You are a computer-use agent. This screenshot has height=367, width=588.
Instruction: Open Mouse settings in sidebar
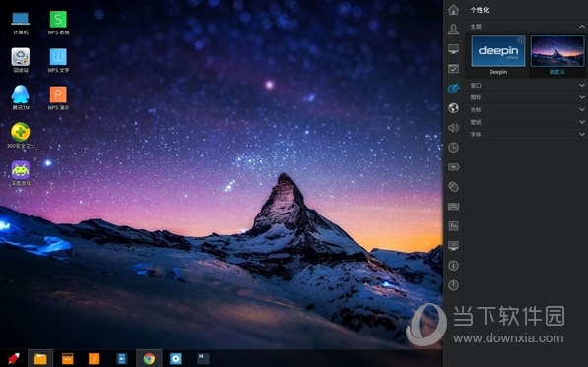point(453,187)
